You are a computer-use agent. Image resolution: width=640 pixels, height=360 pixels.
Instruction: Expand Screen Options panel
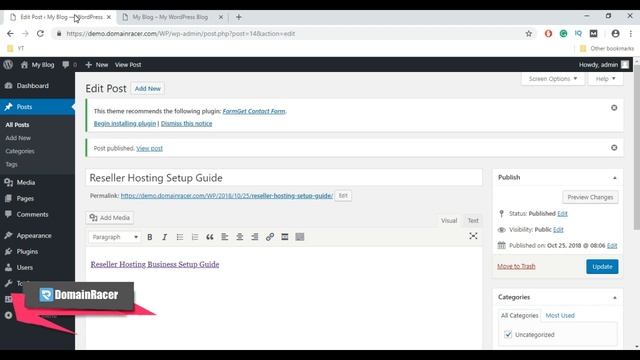coord(553,79)
